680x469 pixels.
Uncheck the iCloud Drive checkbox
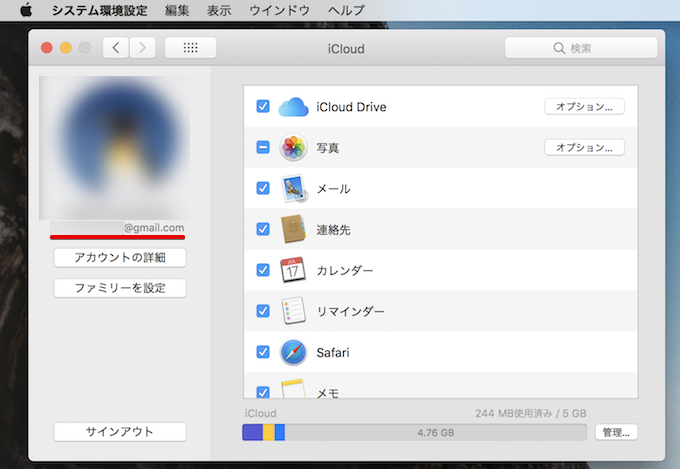(263, 106)
